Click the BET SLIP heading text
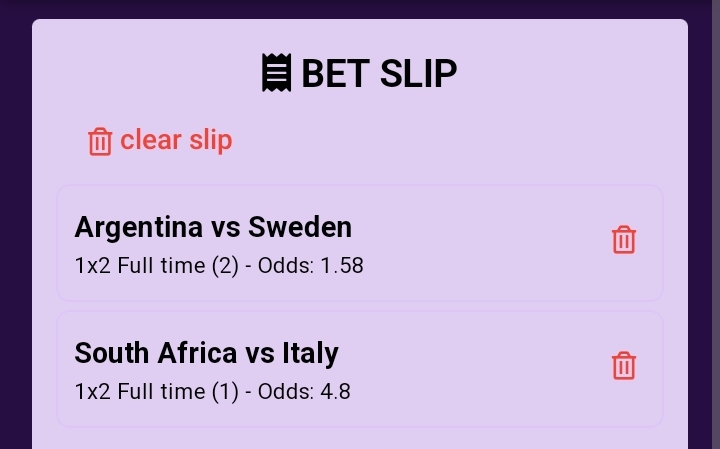The width and height of the screenshot is (720, 449). [378, 73]
